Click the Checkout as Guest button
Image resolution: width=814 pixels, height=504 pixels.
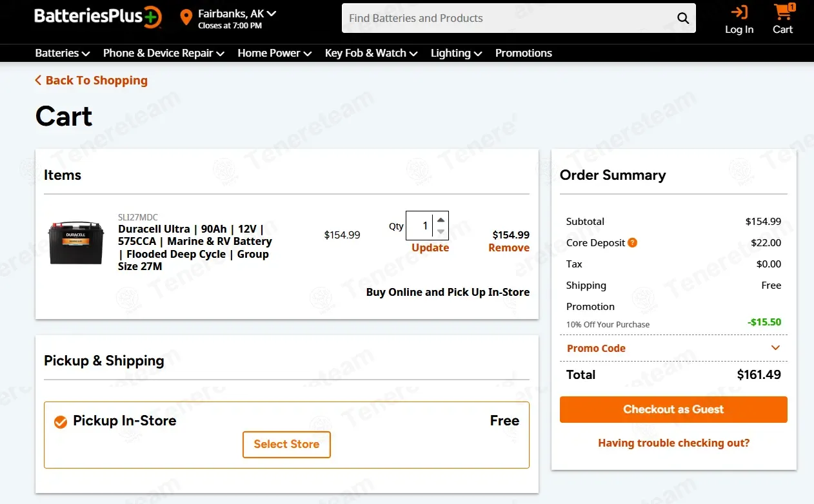pos(673,409)
